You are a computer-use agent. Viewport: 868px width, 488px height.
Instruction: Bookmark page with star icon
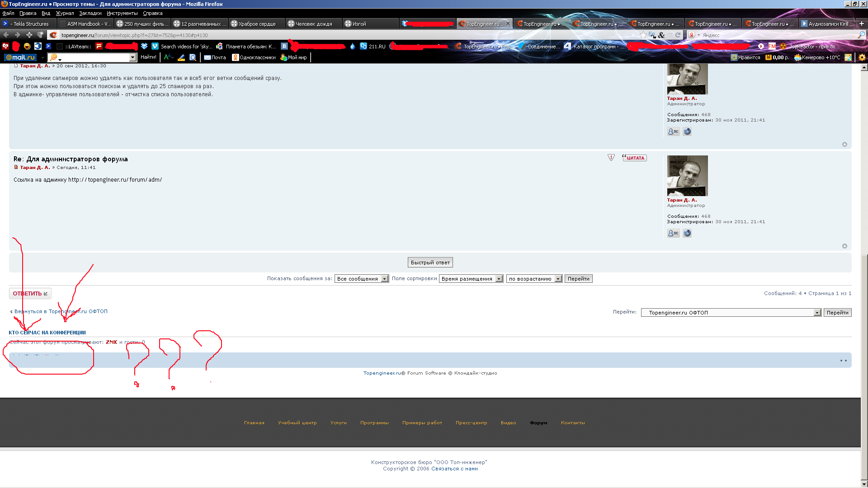coord(643,35)
